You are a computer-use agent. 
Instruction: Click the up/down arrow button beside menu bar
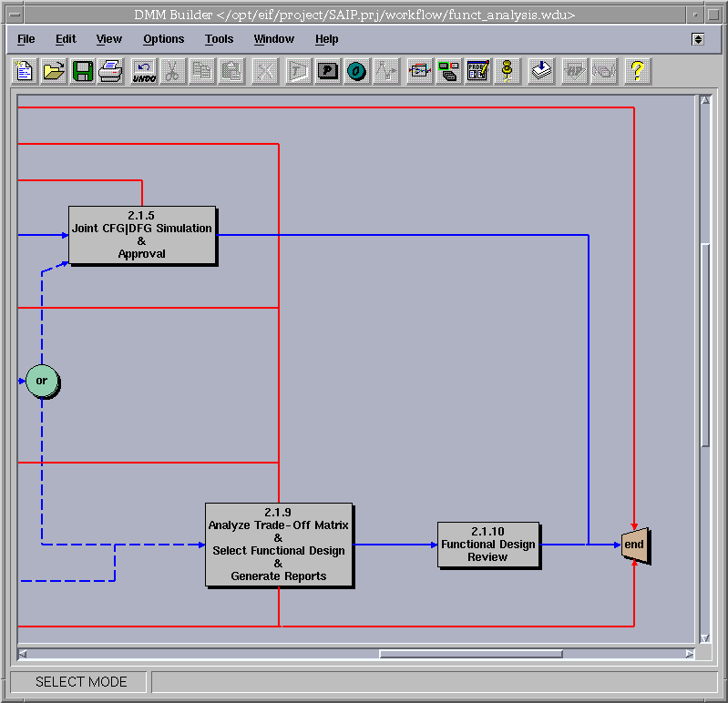[698, 39]
